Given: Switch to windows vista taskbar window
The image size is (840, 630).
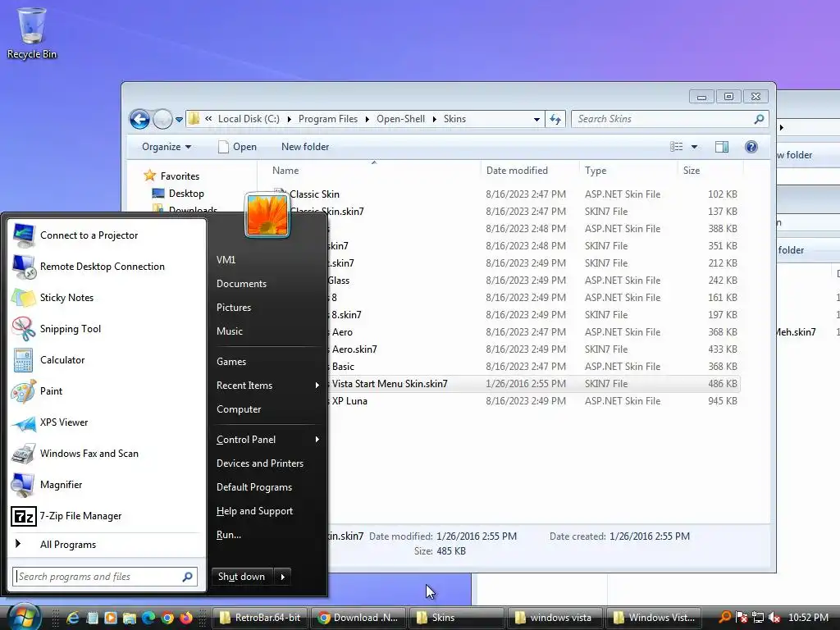Looking at the screenshot, I should point(555,618).
